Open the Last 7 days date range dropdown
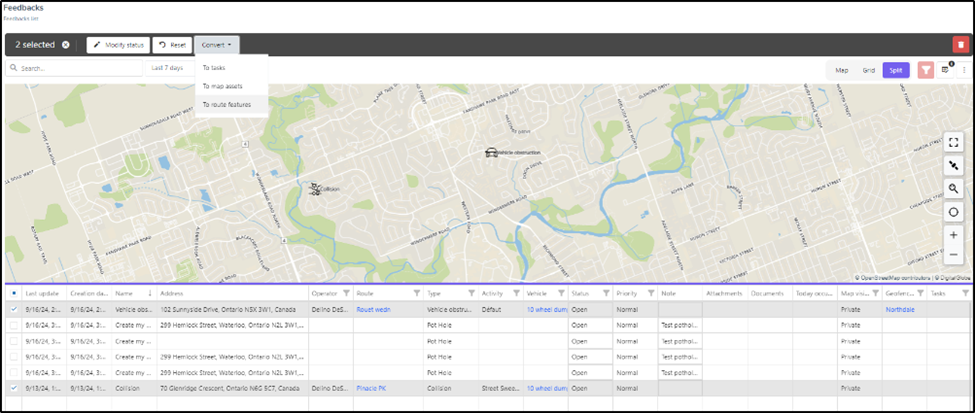This screenshot has width=975, height=413. point(169,68)
